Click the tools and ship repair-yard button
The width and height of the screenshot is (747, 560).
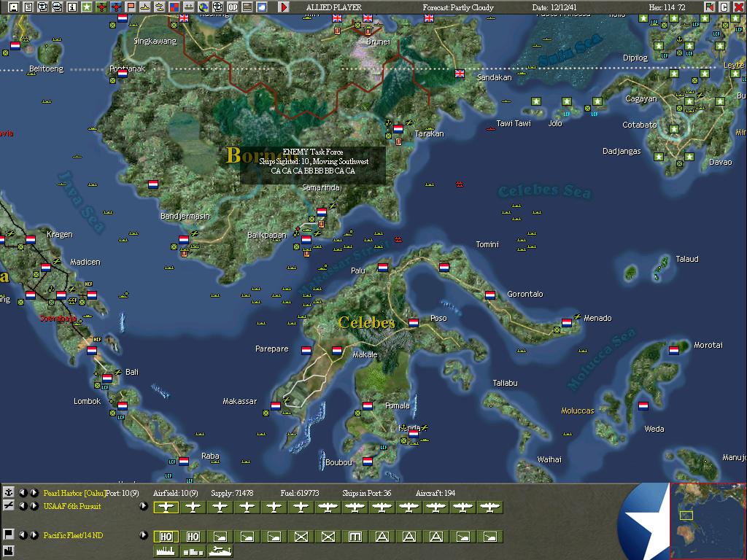point(220,551)
